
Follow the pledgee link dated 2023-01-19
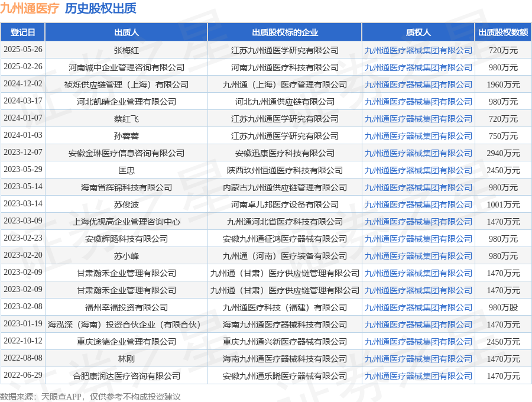point(418,325)
